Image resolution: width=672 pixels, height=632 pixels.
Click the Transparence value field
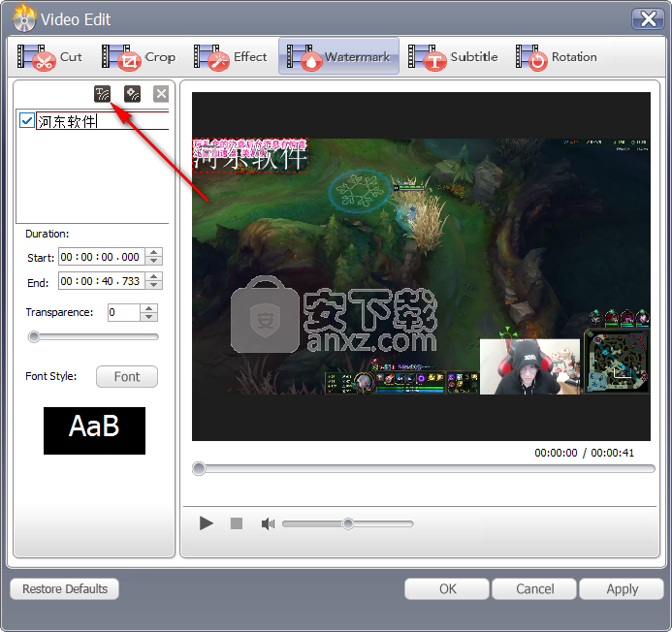[124, 312]
